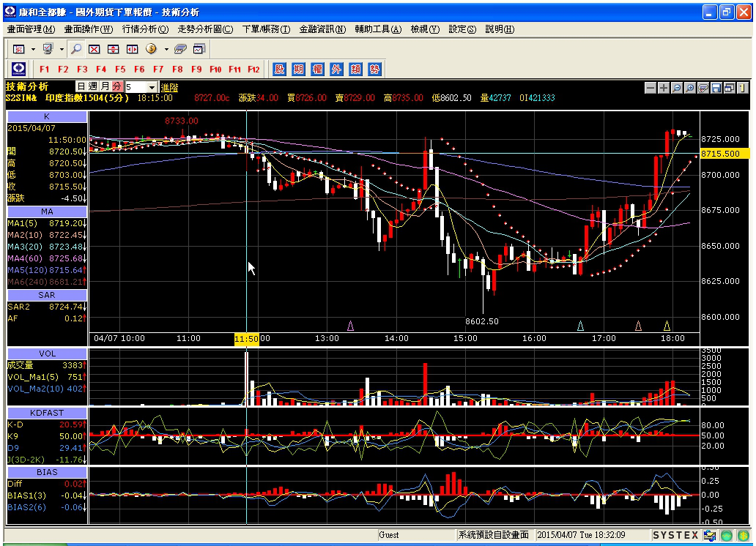Click the connection sync icon in status bar
This screenshot has width=756, height=546.
pyautogui.click(x=710, y=535)
